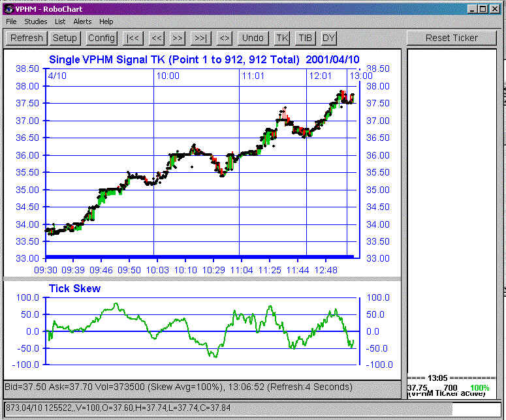Click the right axis 35.00 price label
Viewport: 506px width, 420px height.
point(378,190)
